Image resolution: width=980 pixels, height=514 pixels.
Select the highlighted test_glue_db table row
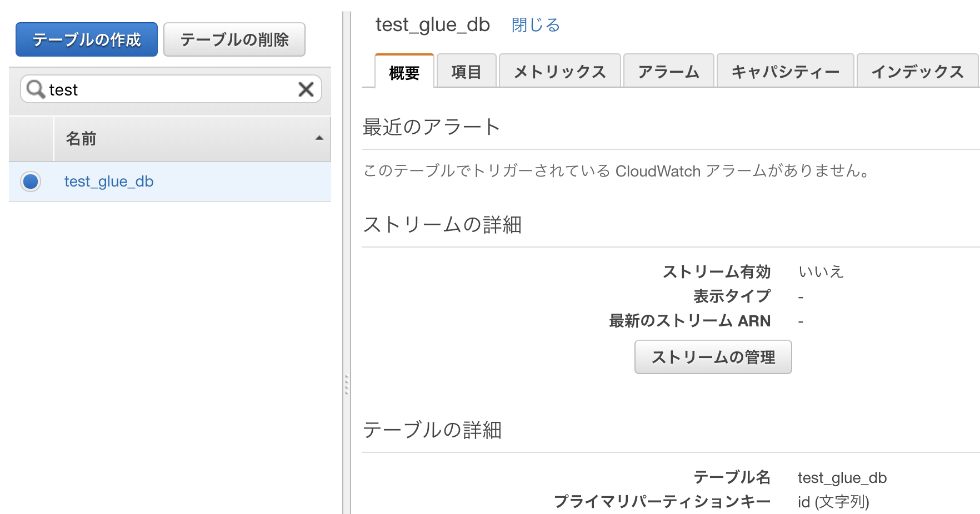click(167, 182)
